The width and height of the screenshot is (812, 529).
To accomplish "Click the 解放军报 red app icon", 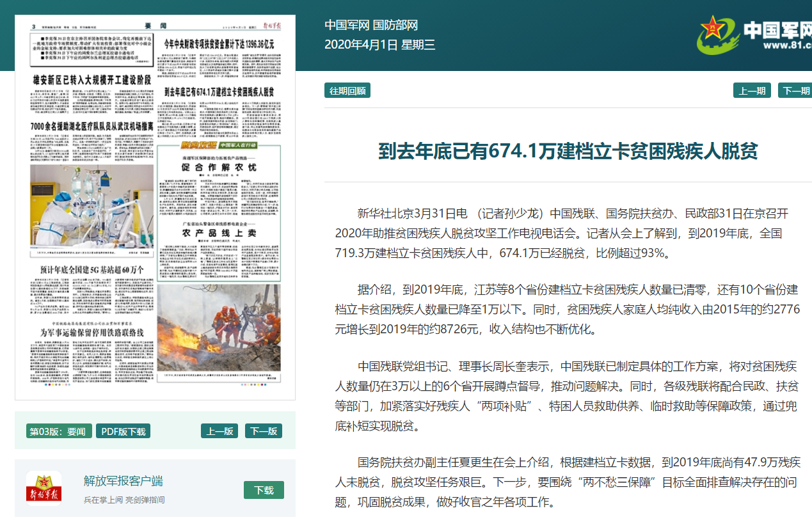I will click(44, 488).
